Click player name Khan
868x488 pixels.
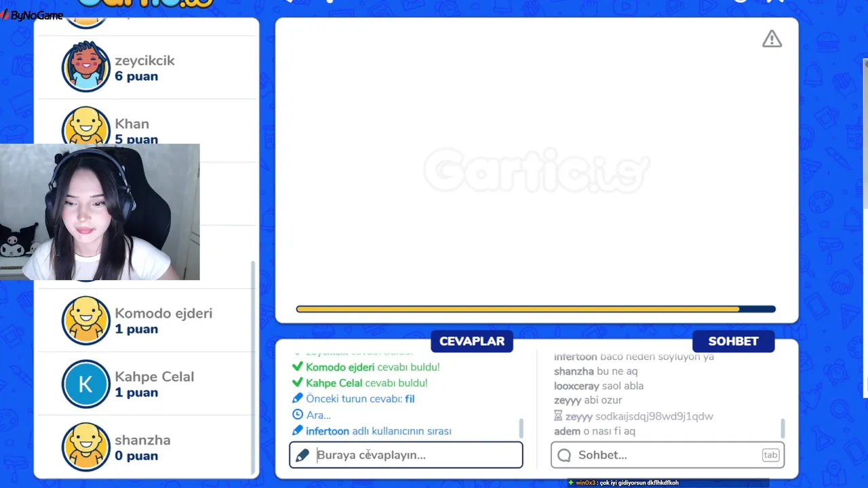132,124
